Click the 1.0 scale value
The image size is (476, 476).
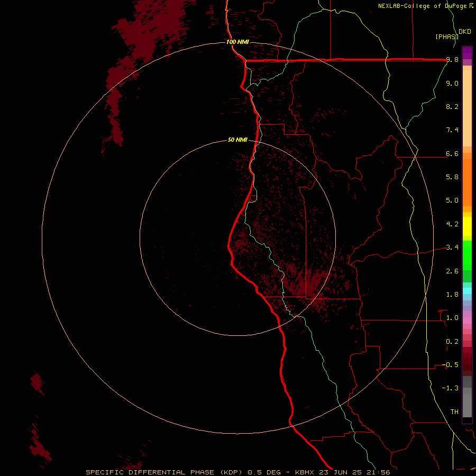pyautogui.click(x=452, y=318)
